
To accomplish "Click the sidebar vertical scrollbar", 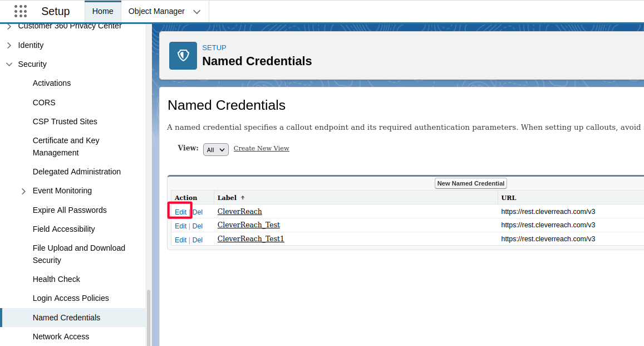I will pyautogui.click(x=148, y=318).
